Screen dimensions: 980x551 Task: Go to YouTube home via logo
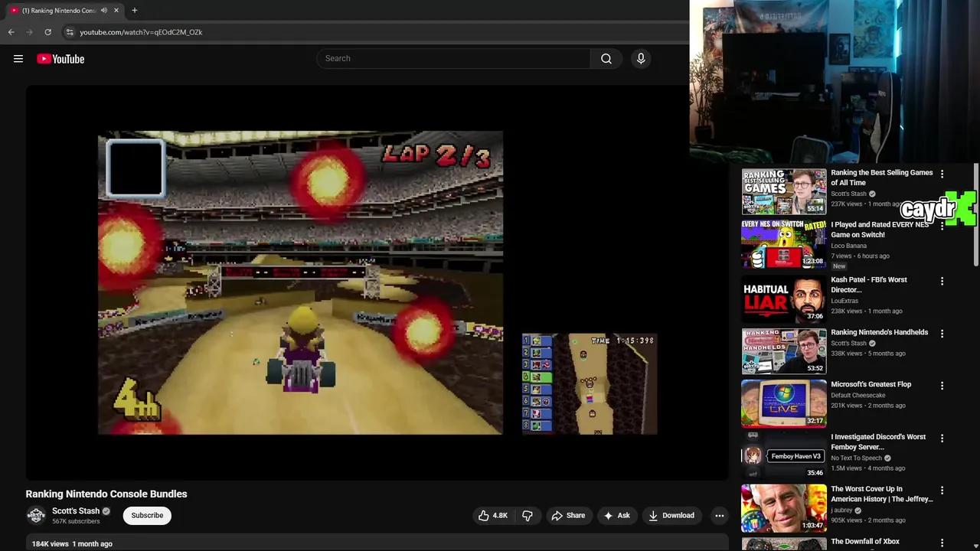click(60, 59)
